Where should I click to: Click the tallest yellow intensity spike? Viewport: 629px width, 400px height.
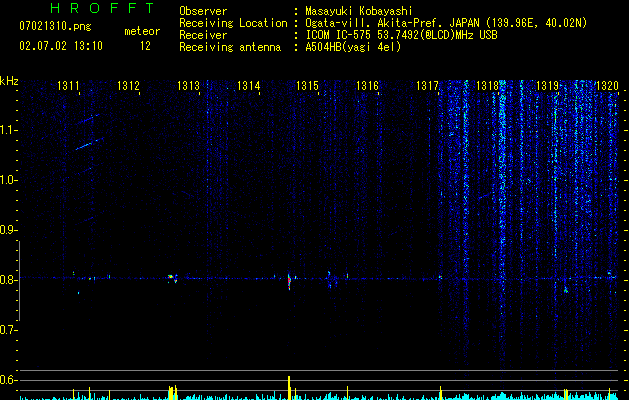[x=289, y=388]
